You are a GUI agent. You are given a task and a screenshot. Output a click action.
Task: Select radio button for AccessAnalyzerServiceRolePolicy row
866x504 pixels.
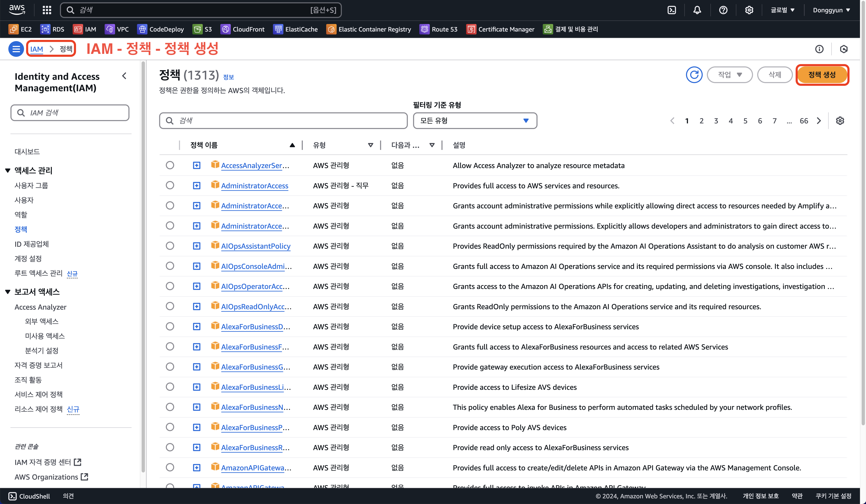pos(170,165)
